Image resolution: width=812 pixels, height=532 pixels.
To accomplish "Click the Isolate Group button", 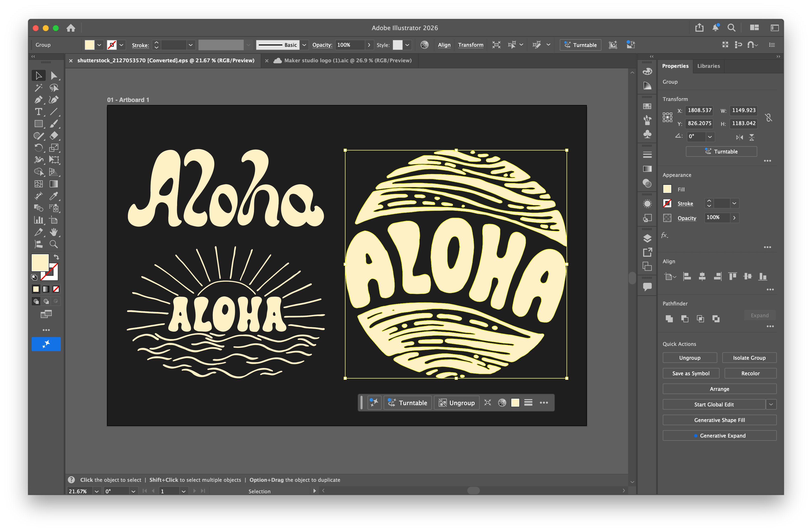I will tap(749, 358).
